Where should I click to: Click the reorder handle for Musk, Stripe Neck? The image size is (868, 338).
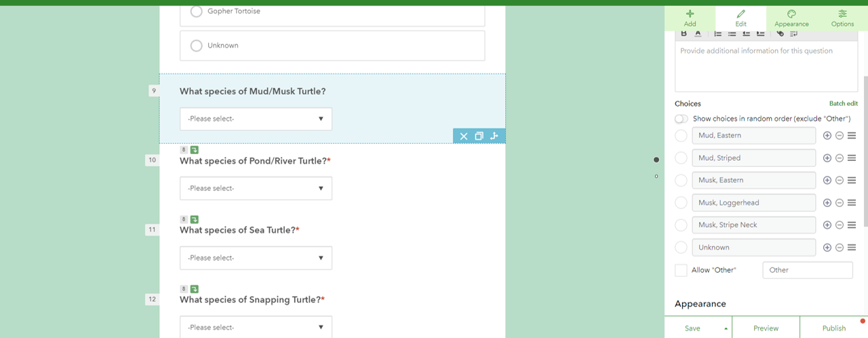852,225
